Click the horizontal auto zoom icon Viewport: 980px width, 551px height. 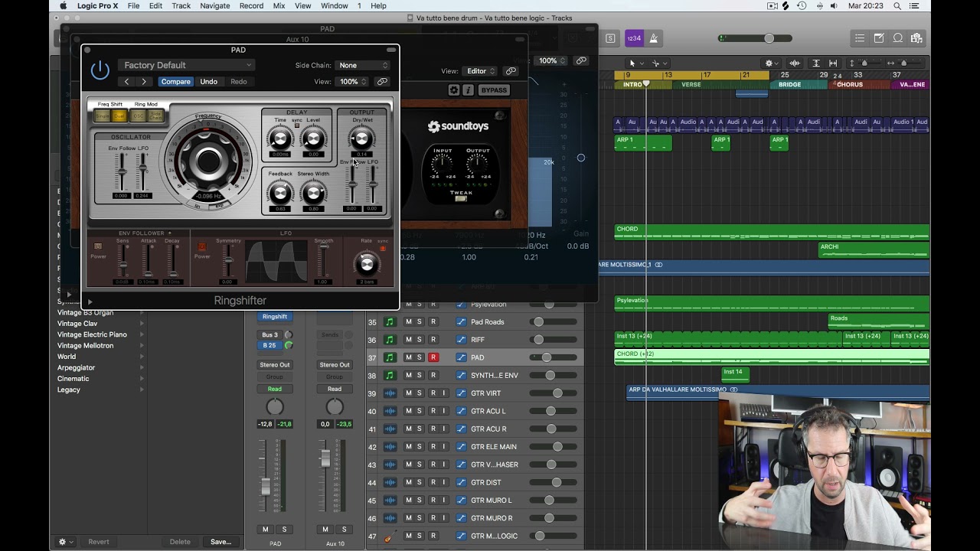point(833,64)
